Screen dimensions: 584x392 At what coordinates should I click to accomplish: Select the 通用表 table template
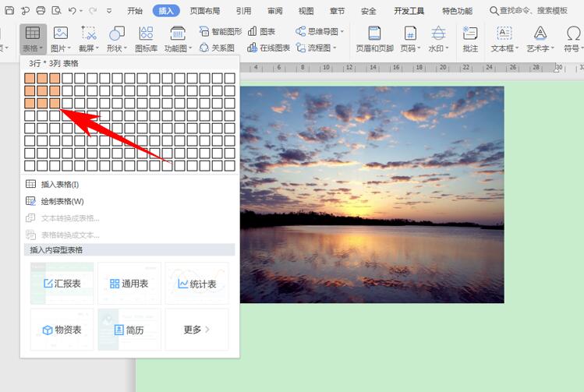click(x=129, y=284)
